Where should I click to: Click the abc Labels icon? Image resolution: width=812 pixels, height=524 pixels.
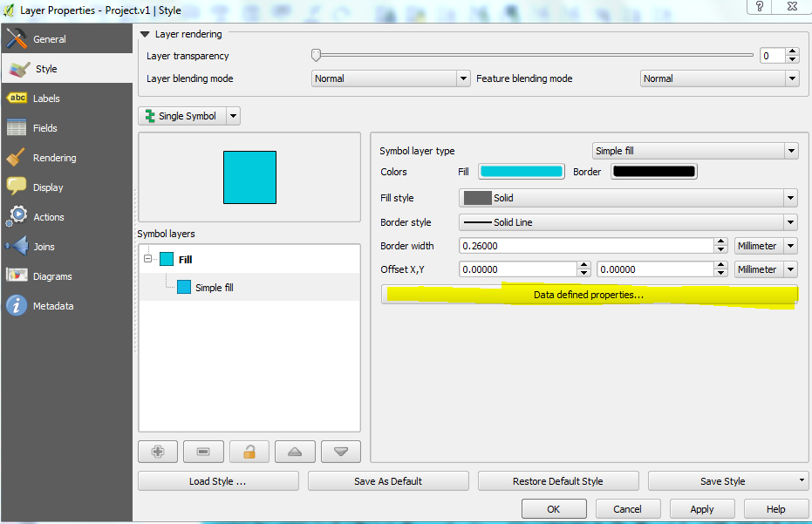(17, 98)
